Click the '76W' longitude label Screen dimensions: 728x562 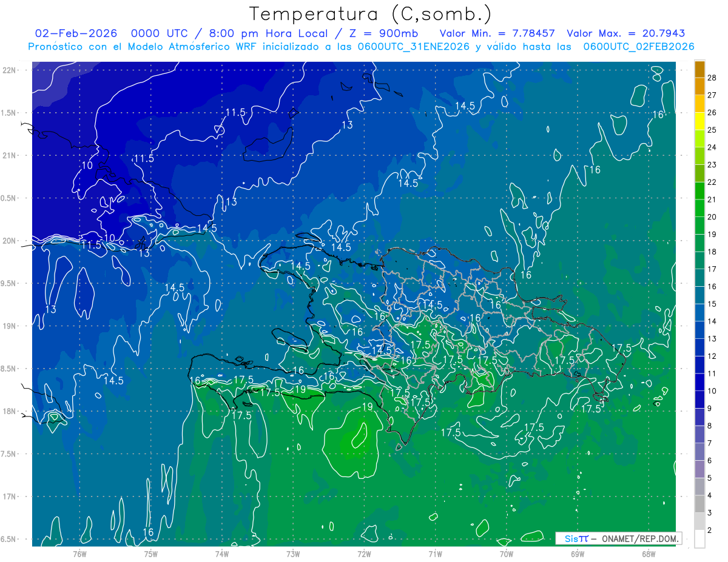[x=79, y=554]
